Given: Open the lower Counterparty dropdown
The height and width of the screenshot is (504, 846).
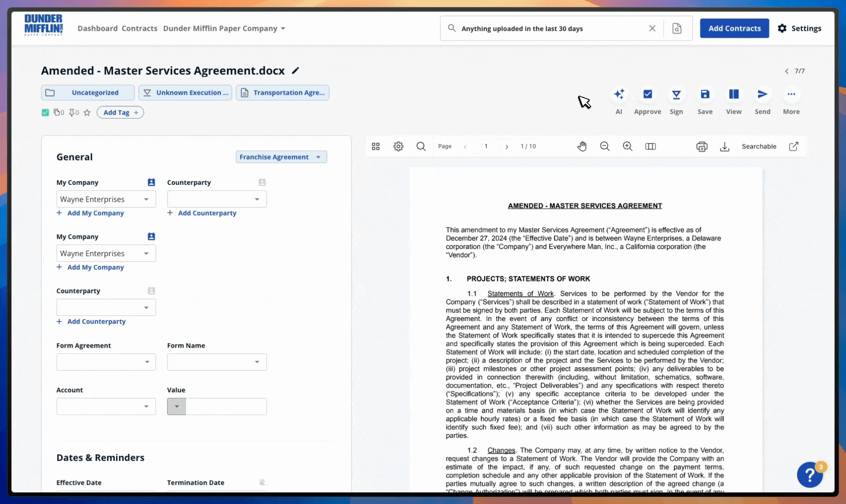Looking at the screenshot, I should click(106, 308).
